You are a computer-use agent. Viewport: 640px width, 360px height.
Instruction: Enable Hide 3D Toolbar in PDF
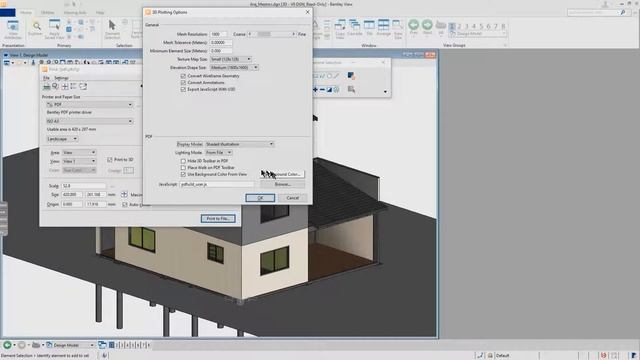(183, 161)
